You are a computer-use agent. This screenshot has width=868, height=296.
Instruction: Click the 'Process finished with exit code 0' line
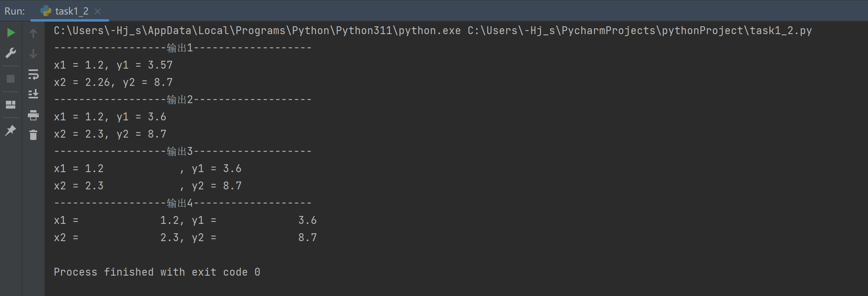(157, 272)
